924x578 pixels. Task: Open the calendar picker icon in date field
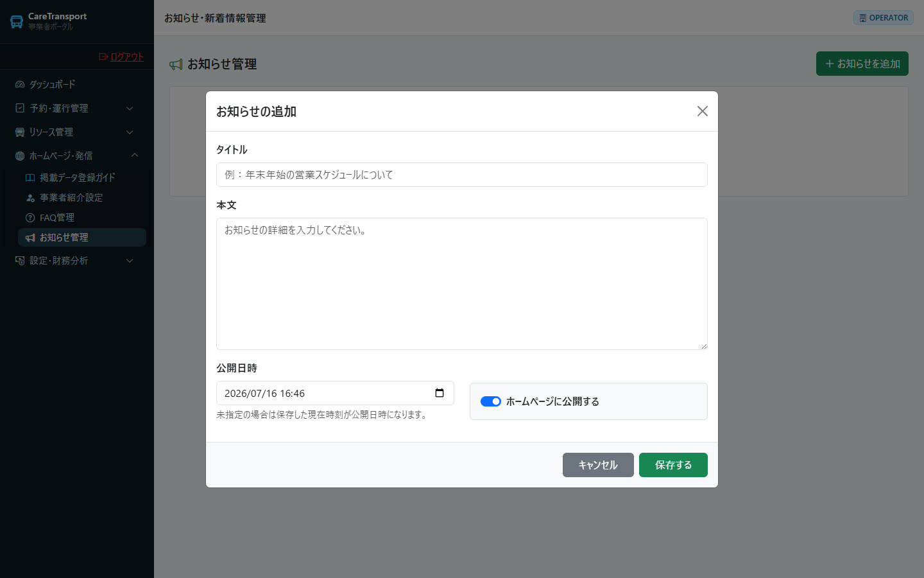440,393
